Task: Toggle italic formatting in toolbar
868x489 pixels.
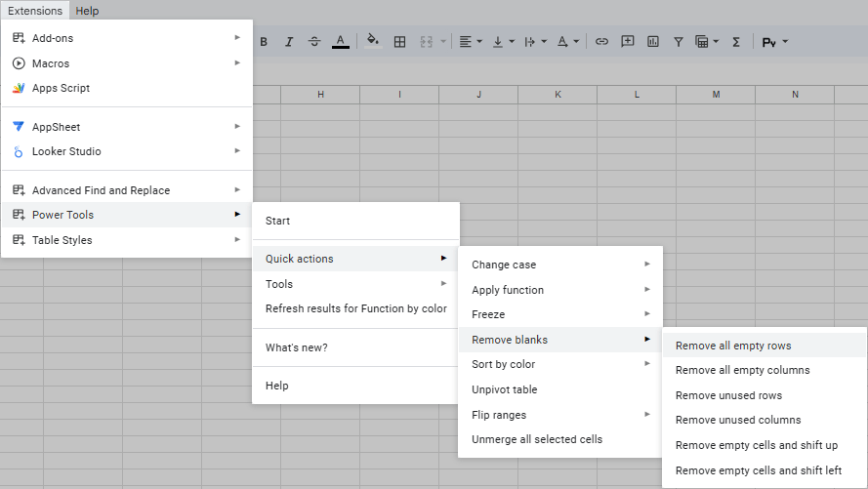Action: point(289,42)
